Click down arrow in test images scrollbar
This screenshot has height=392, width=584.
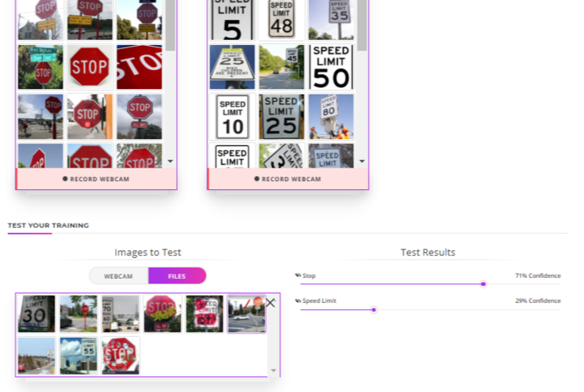point(274,370)
